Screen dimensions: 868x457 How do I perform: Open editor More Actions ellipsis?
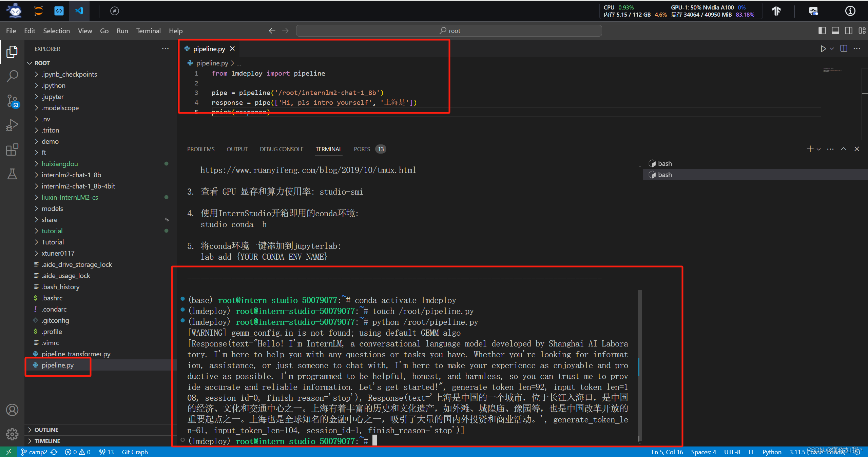click(x=857, y=48)
